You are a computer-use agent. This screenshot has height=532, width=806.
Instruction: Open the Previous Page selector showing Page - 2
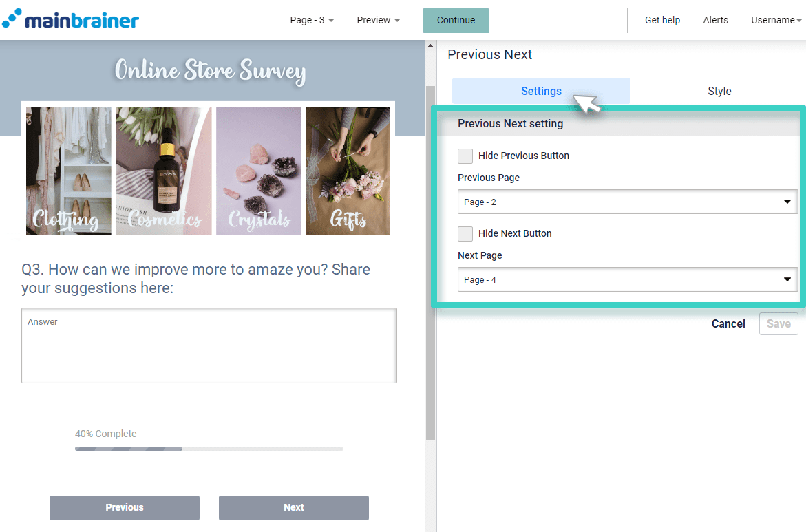(627, 202)
